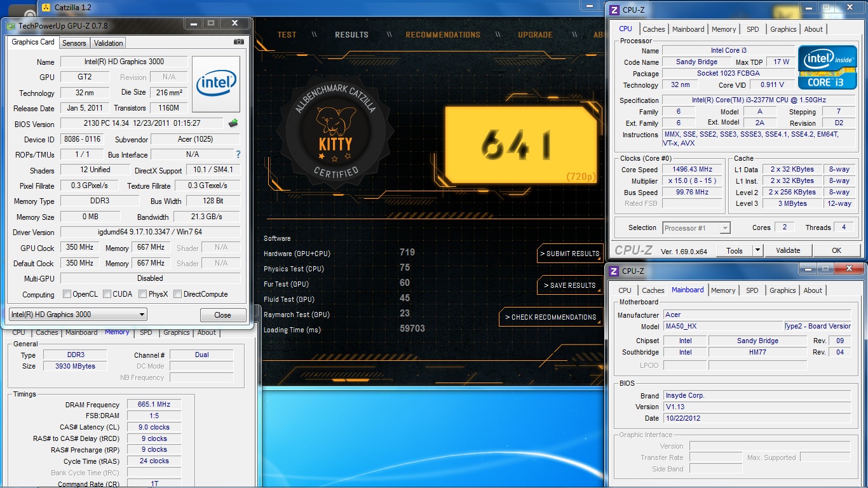Open About tab in CPU-Z processor window
The image size is (868, 488).
click(x=813, y=29)
